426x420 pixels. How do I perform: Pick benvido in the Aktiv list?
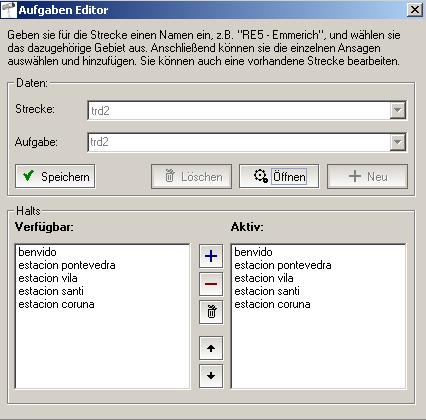coord(253,252)
